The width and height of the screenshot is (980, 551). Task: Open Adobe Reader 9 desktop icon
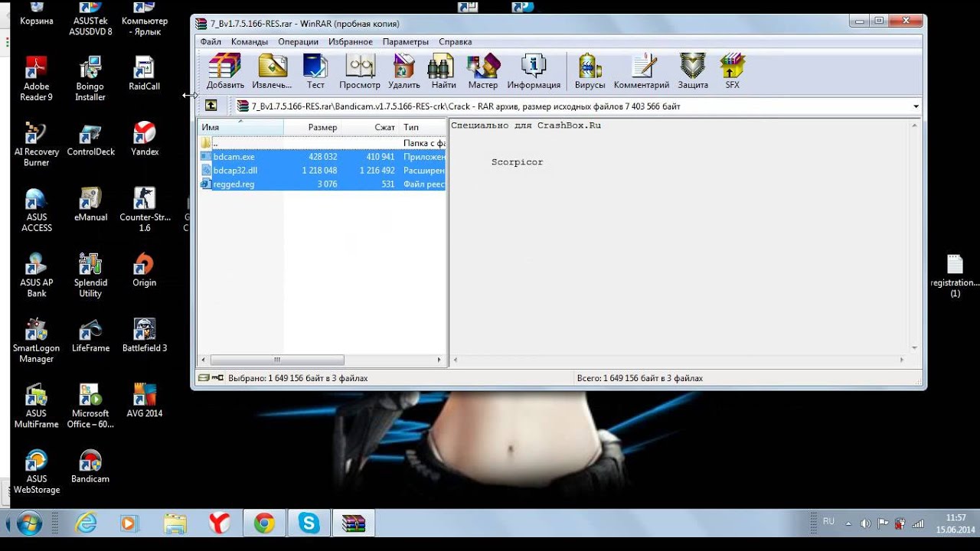click(37, 79)
